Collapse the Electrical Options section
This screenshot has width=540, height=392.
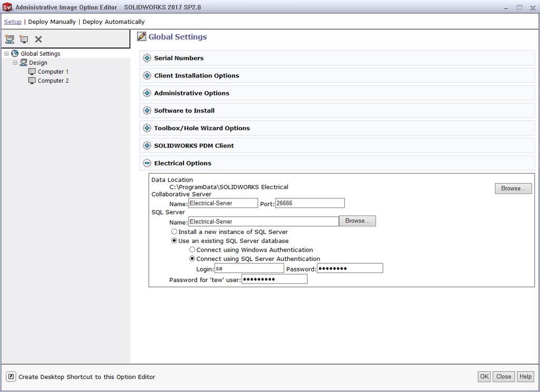coord(147,163)
